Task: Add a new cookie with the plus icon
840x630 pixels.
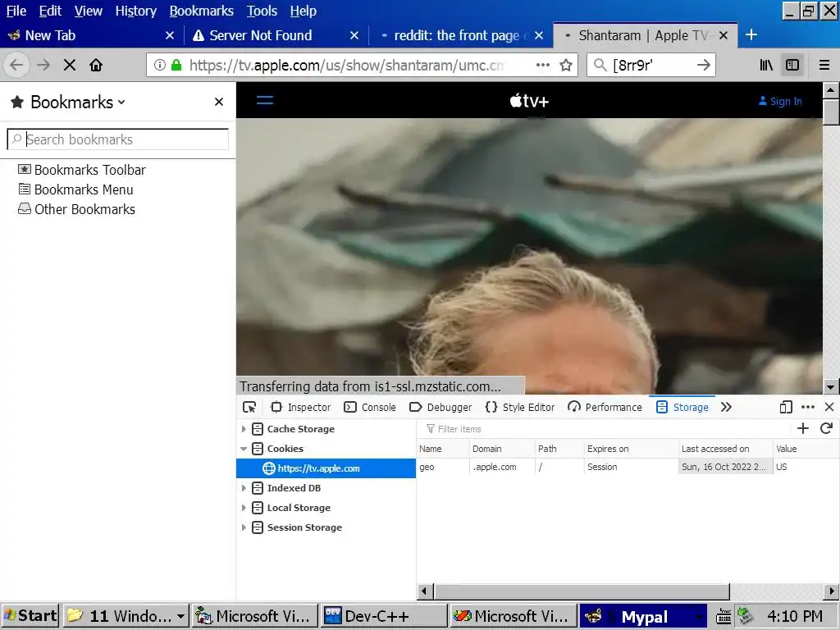Action: coord(802,428)
